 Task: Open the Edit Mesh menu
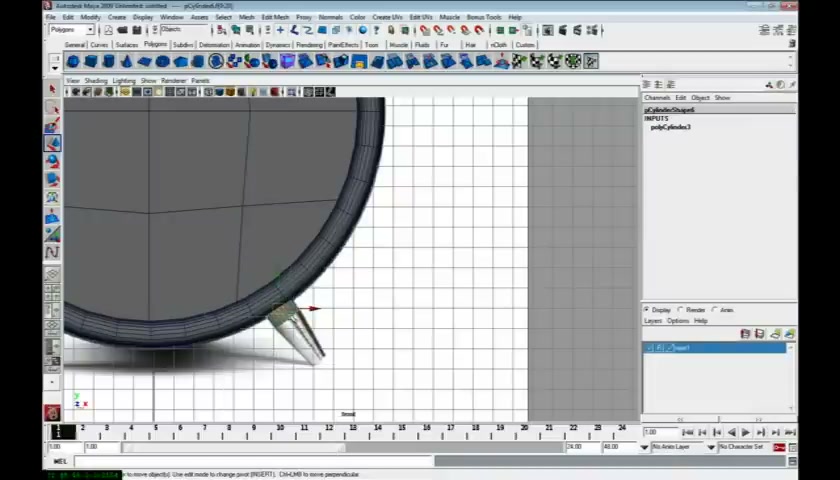(x=275, y=17)
